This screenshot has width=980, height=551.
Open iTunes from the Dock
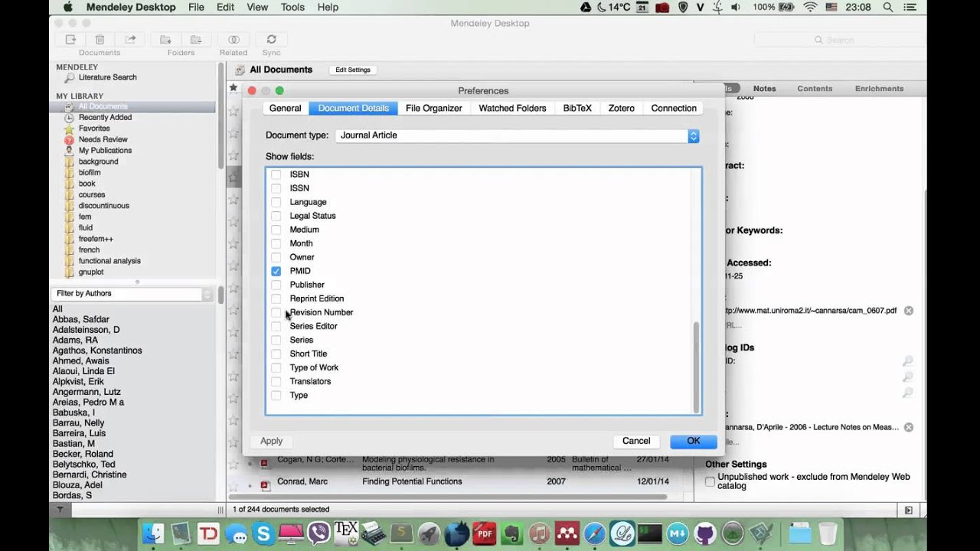539,533
